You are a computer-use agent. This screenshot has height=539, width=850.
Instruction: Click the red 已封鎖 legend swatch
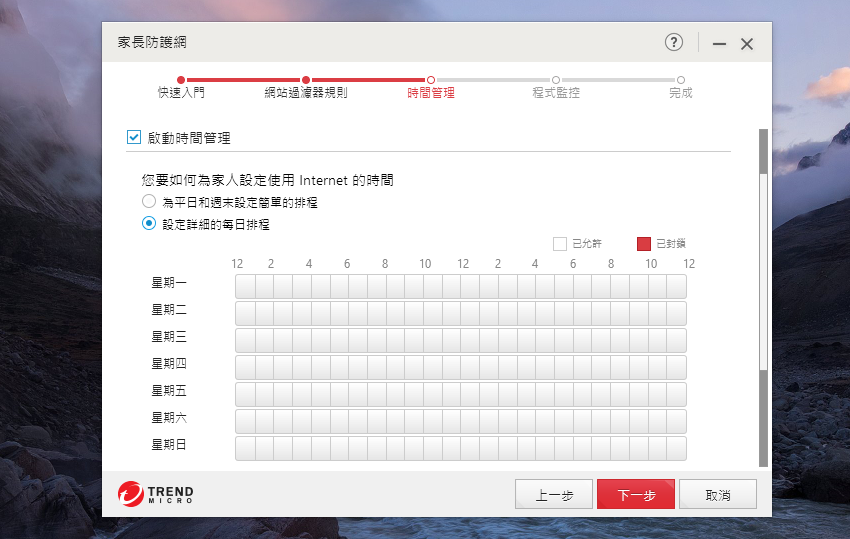point(644,244)
